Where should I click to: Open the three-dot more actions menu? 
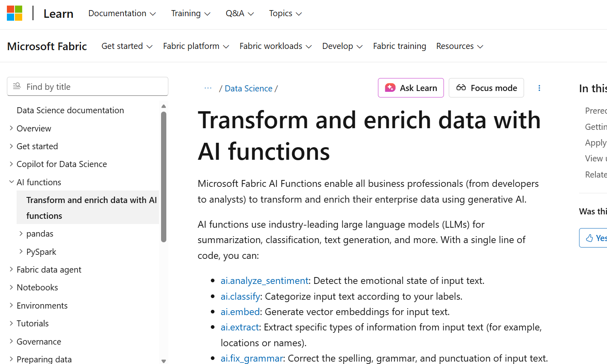pos(539,88)
